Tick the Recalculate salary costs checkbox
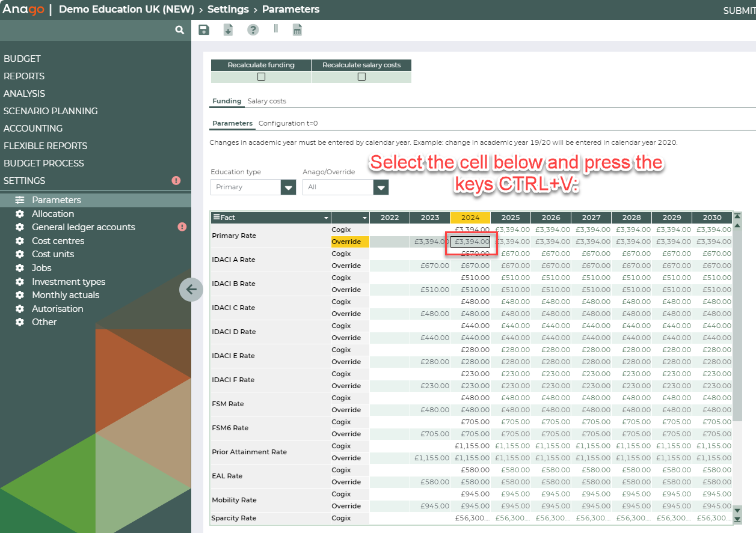The height and width of the screenshot is (533, 756). [361, 77]
